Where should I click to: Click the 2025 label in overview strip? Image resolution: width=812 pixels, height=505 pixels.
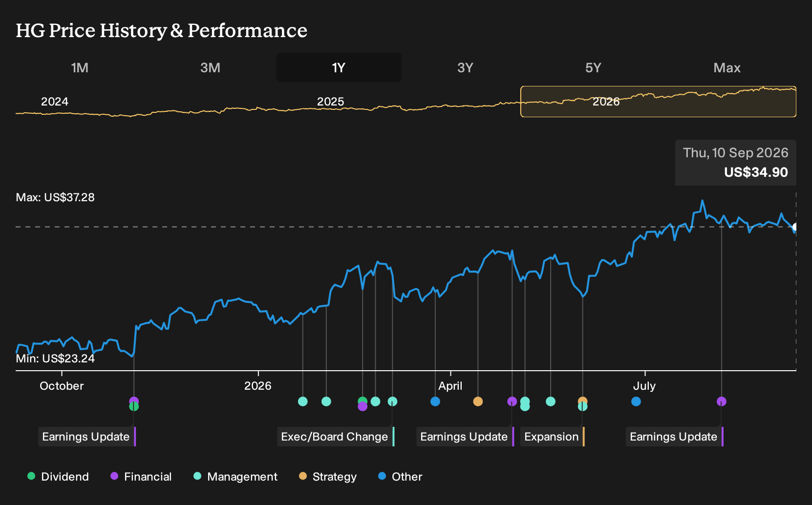331,102
